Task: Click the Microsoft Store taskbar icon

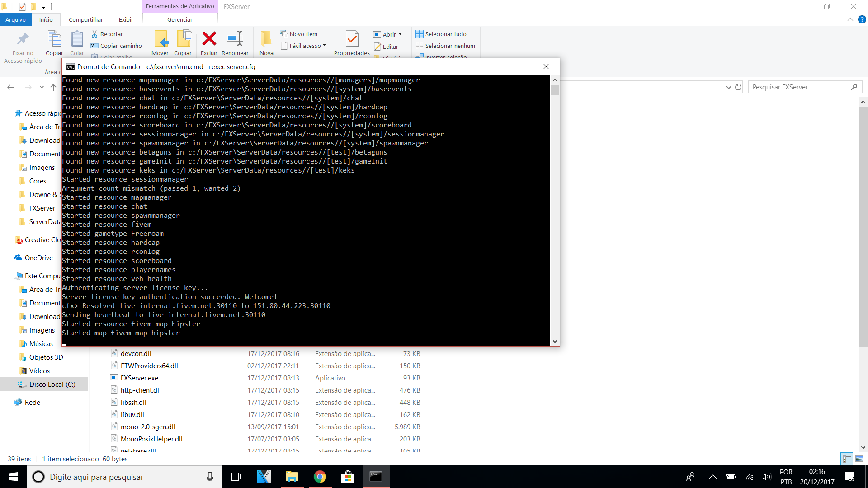Action: [347, 477]
